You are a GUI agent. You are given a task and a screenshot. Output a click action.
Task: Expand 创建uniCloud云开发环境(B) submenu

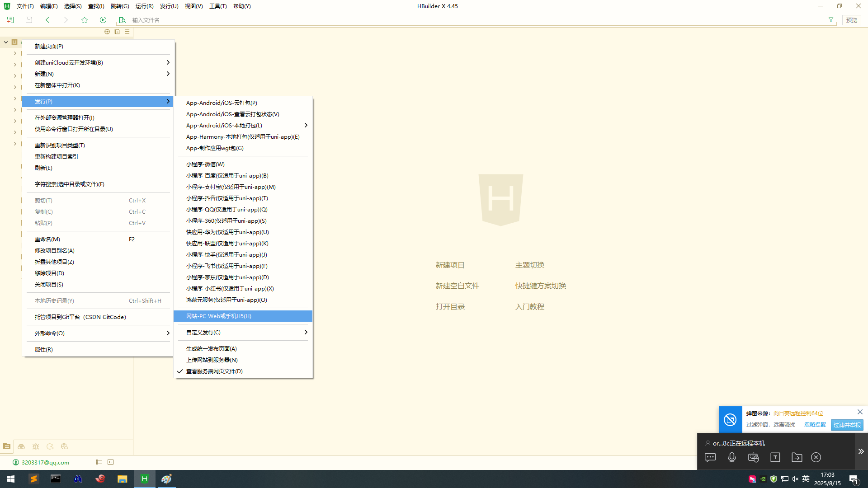[x=99, y=63]
